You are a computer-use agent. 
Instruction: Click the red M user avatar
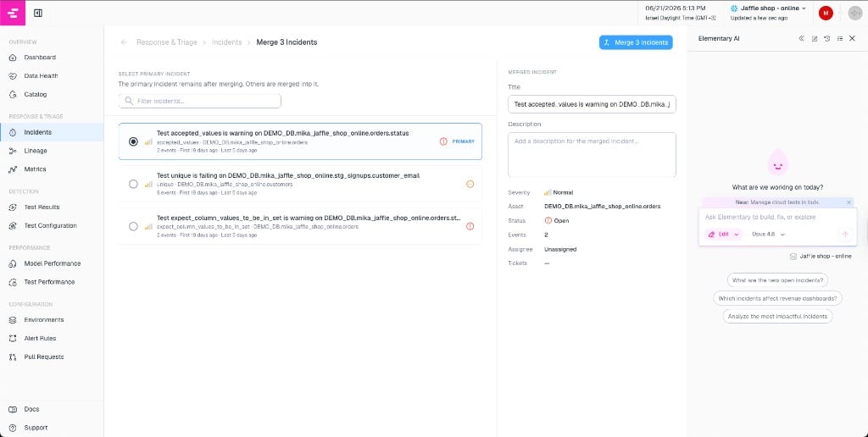click(826, 14)
